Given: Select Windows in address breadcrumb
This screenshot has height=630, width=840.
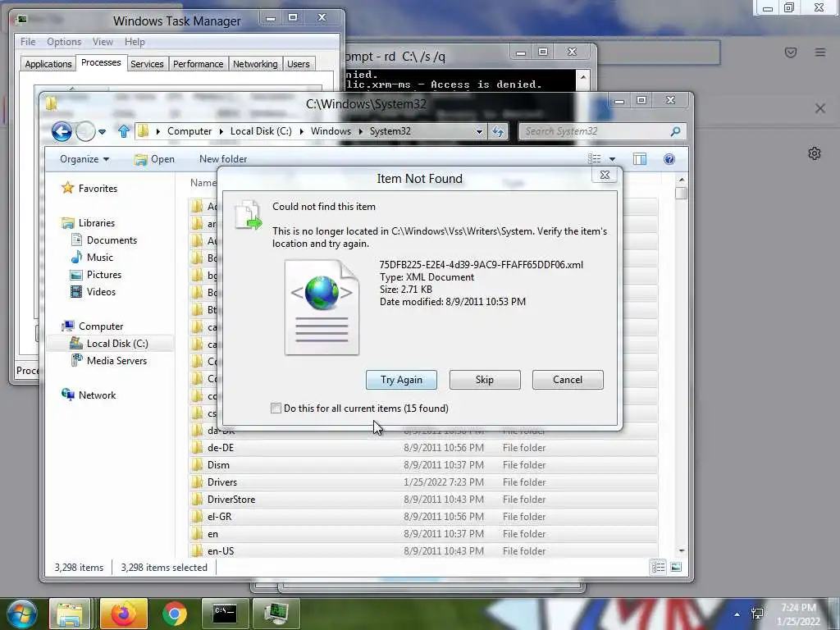Looking at the screenshot, I should click(331, 131).
